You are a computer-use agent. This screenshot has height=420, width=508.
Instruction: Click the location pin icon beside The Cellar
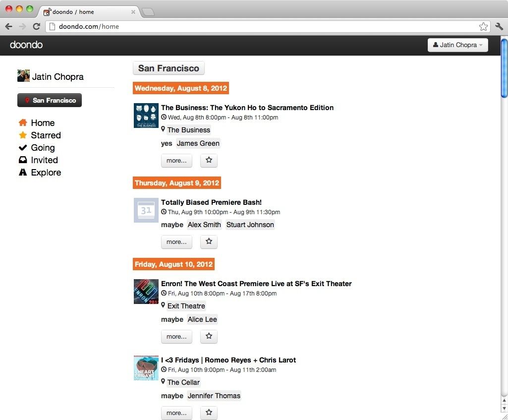pyautogui.click(x=163, y=381)
